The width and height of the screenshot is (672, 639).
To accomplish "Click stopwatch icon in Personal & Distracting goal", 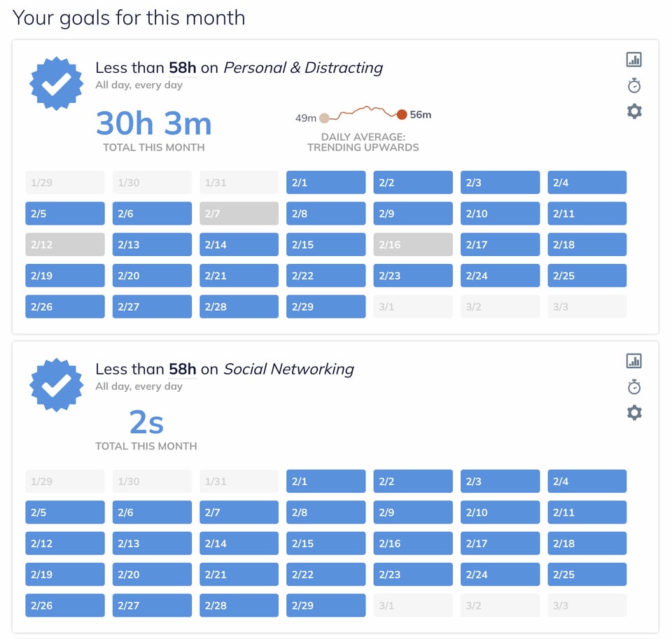I will click(633, 85).
